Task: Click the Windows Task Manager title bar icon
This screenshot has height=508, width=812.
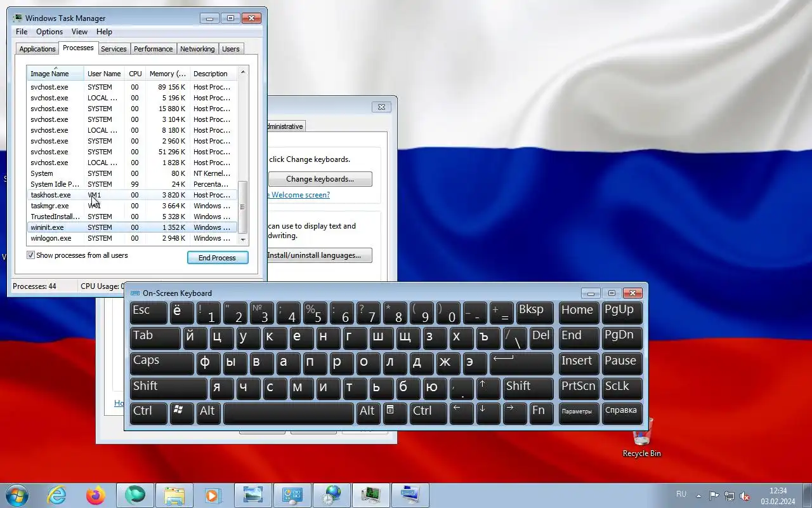Action: 17,18
